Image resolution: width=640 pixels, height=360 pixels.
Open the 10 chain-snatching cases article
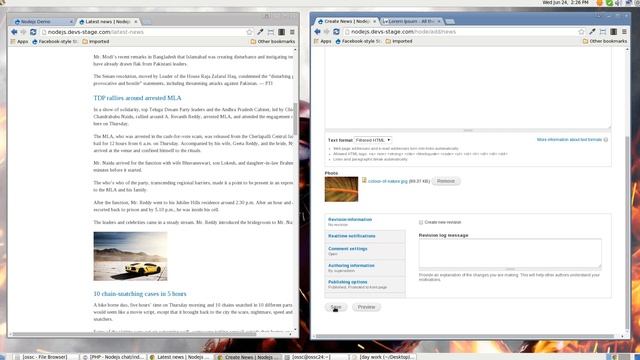(x=140, y=293)
